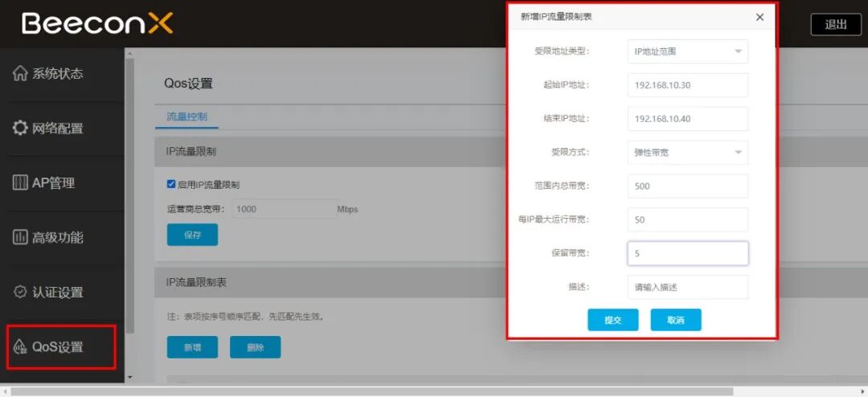Click the shield icon beside 认证设置
Screen dimensions: 868x397
pos(20,292)
